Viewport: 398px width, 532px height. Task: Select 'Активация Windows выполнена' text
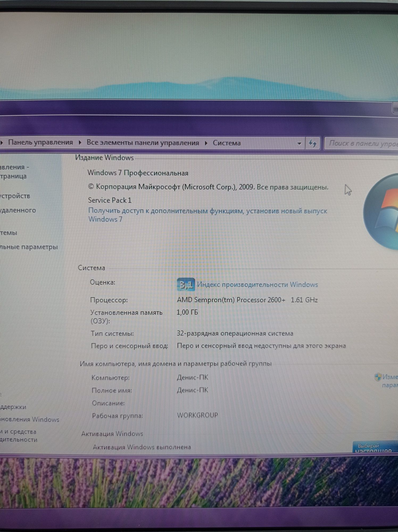[142, 447]
